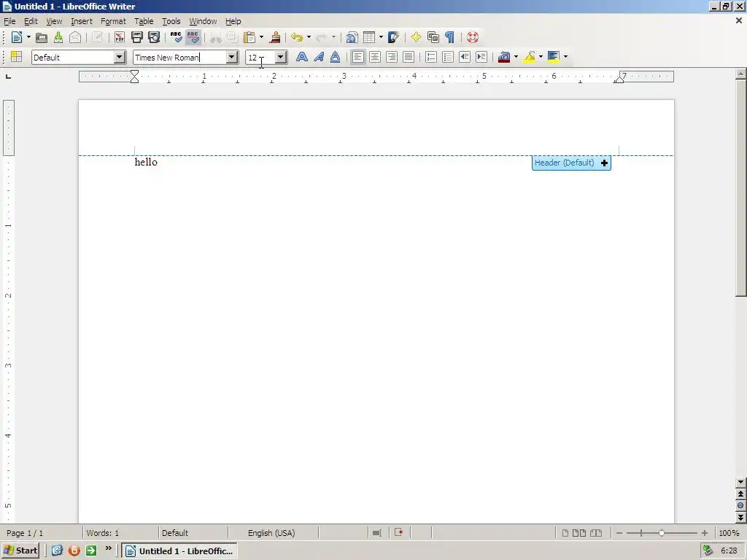Show Draw Functions toolbar
The image size is (747, 560).
pos(394,37)
